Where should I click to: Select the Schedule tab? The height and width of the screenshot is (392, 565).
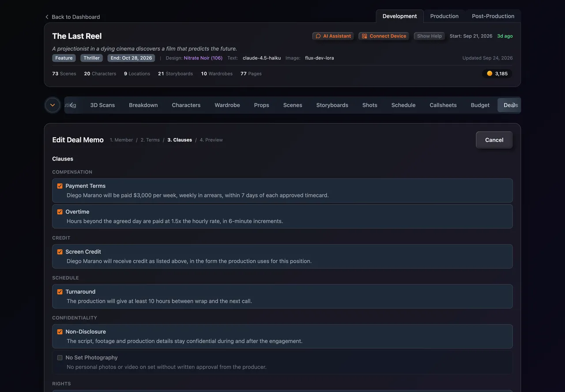[403, 105]
